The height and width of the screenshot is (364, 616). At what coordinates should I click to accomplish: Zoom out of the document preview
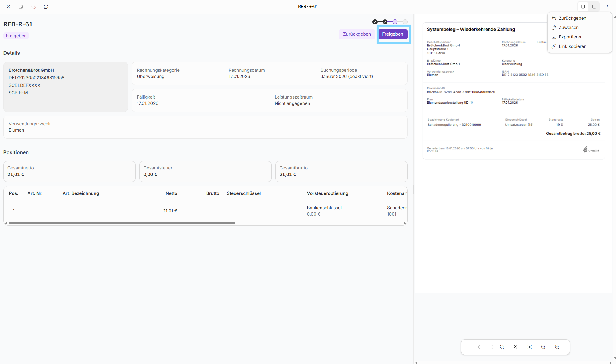click(x=543, y=347)
